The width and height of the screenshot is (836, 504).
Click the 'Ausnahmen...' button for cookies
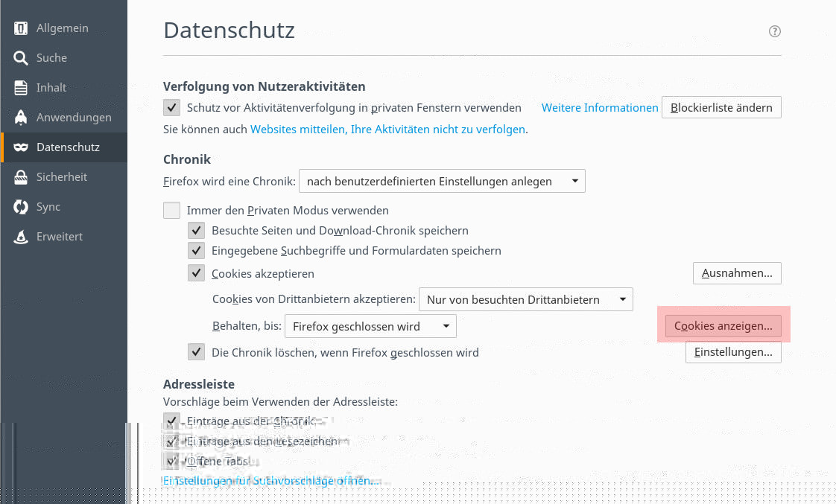pyautogui.click(x=737, y=273)
